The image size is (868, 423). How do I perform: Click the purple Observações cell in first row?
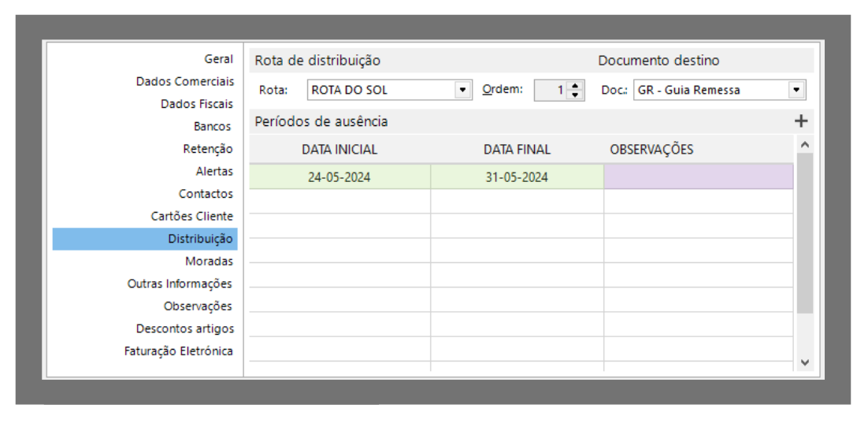[x=698, y=177]
